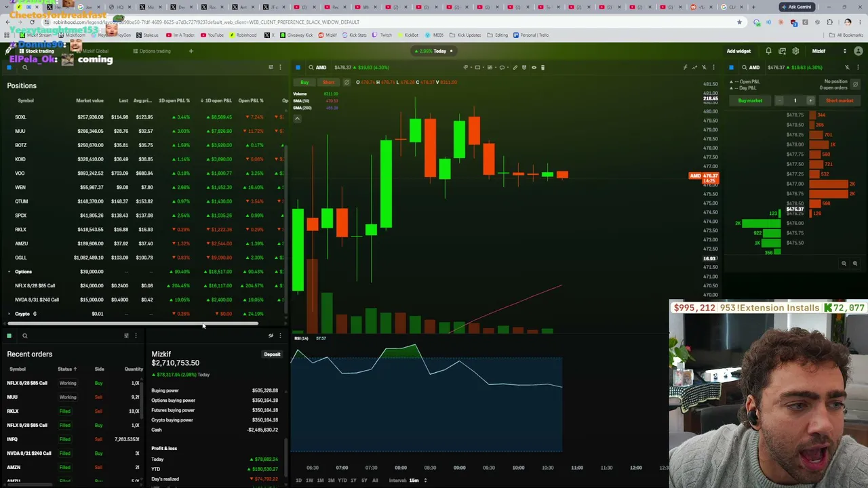Click the order quantity input field
The image size is (868, 488).
pos(795,100)
